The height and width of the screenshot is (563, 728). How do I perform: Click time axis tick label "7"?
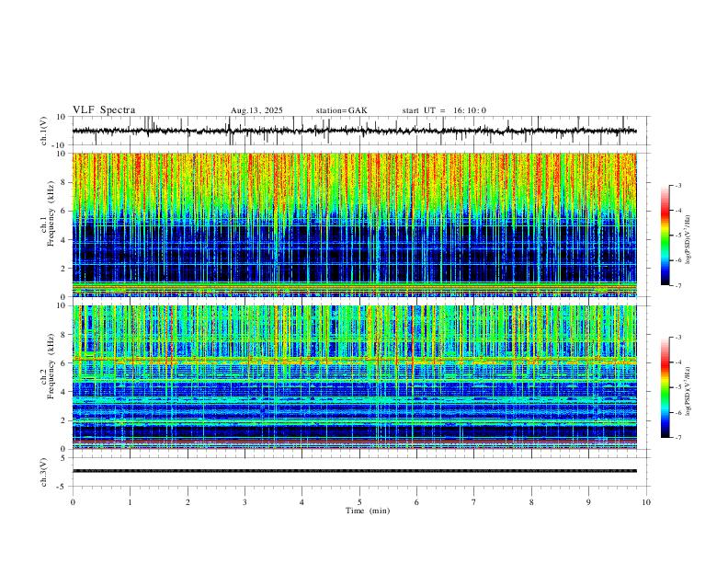pyautogui.click(x=474, y=502)
